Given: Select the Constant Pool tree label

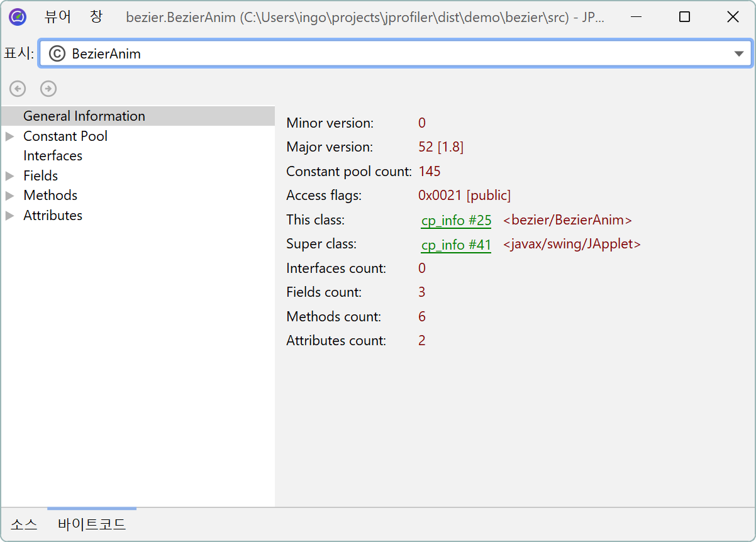Looking at the screenshot, I should 65,136.
